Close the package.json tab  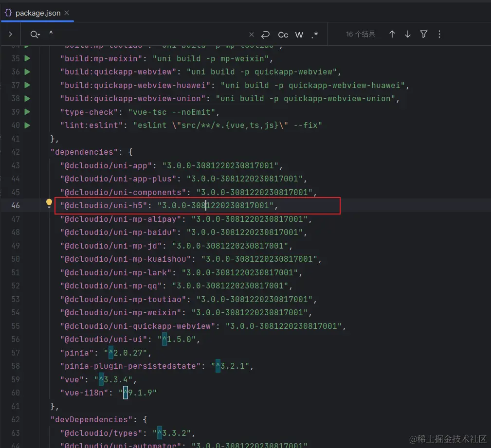[66, 13]
